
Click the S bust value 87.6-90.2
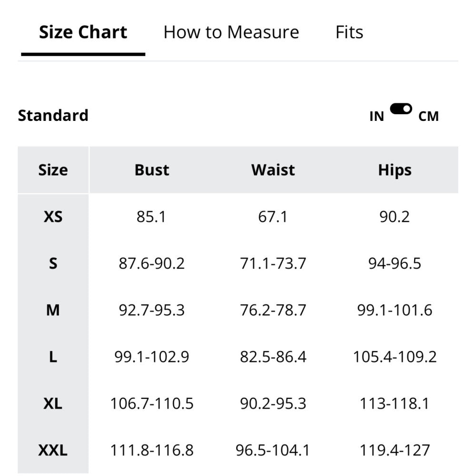(x=152, y=263)
